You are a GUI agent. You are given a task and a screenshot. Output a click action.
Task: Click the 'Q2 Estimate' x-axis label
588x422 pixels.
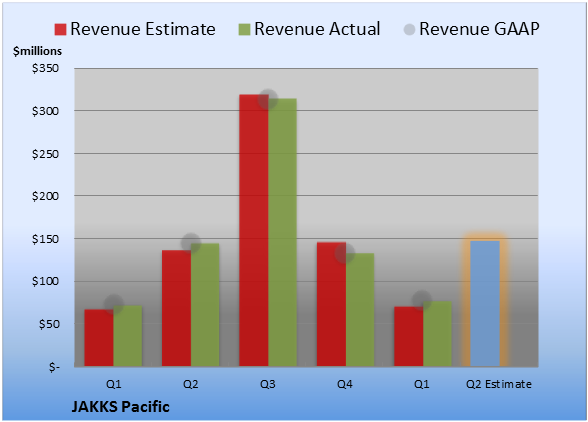click(x=499, y=384)
